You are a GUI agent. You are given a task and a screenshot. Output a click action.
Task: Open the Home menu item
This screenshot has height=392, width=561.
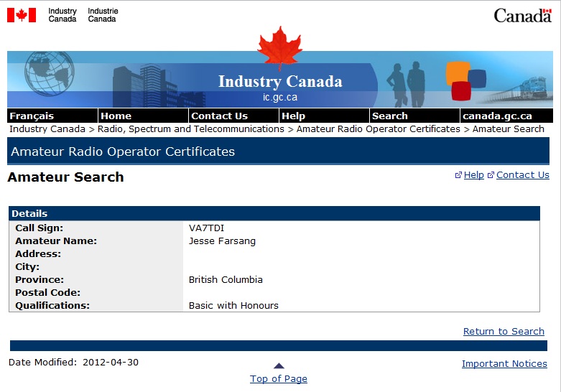point(143,116)
